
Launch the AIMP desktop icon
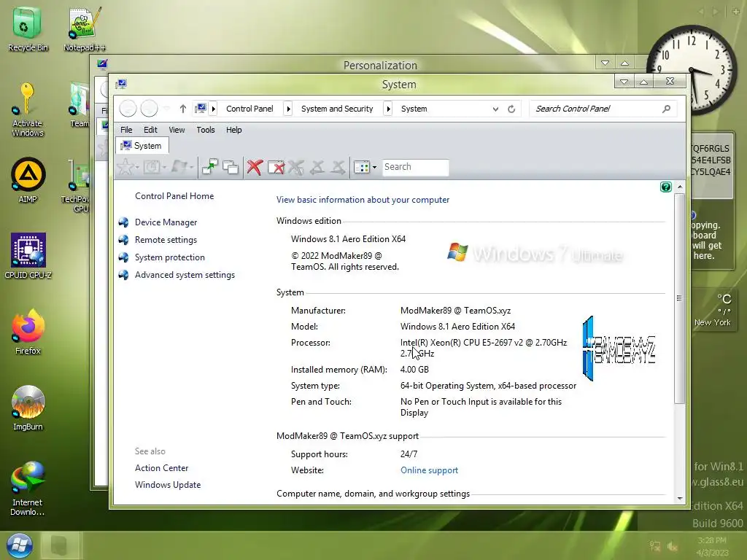pyautogui.click(x=28, y=180)
